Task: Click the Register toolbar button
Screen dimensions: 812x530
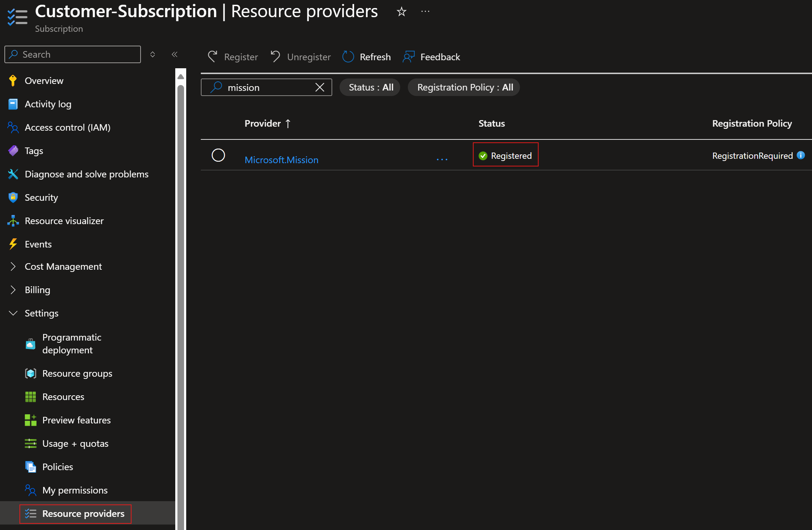Action: [x=233, y=57]
